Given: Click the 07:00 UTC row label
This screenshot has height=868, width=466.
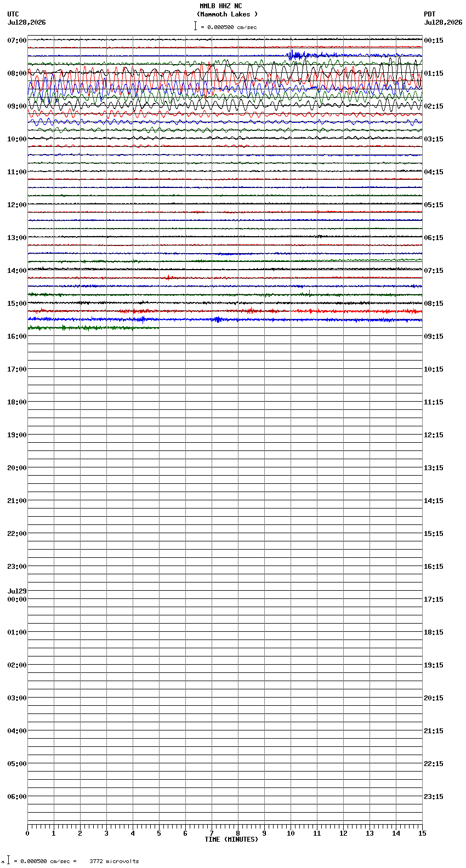Looking at the screenshot, I should [17, 41].
